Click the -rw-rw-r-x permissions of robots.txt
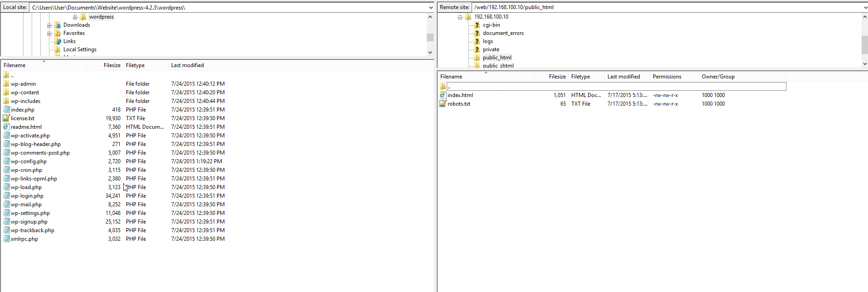Viewport: 868px width, 292px height. 665,104
